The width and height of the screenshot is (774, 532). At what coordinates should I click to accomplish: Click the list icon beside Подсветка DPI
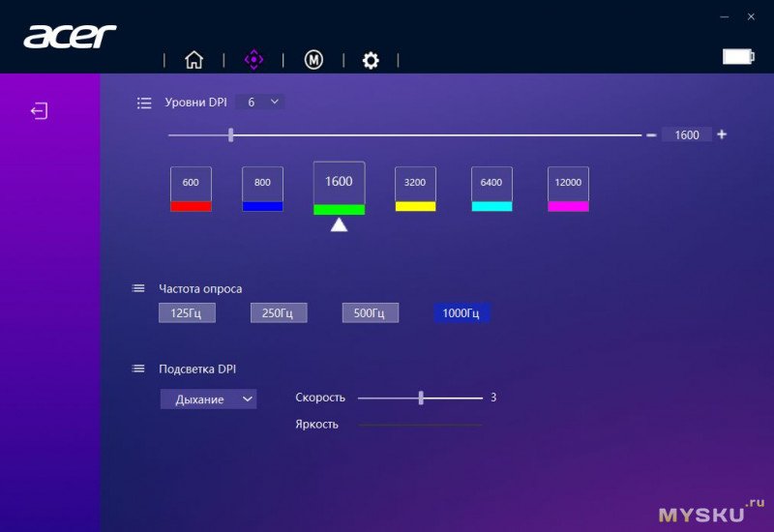point(138,369)
